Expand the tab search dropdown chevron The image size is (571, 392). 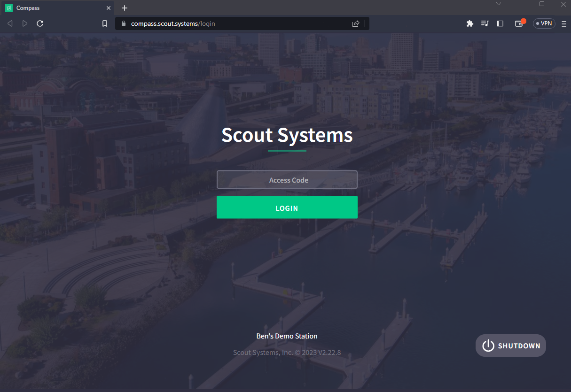[x=499, y=4]
